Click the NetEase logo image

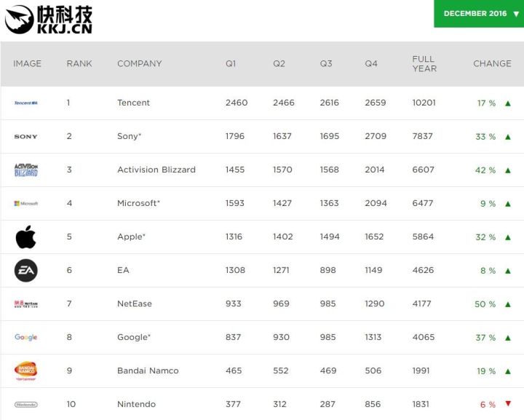point(26,304)
